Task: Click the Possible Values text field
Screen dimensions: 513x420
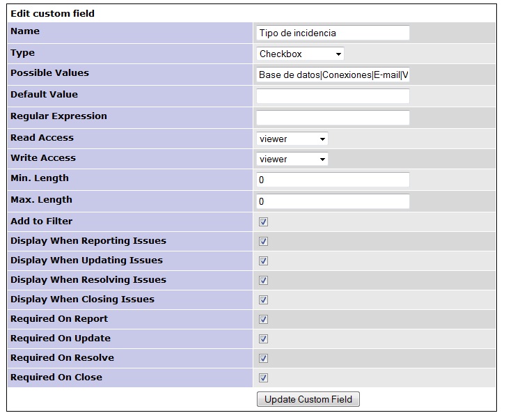Action: (x=333, y=75)
